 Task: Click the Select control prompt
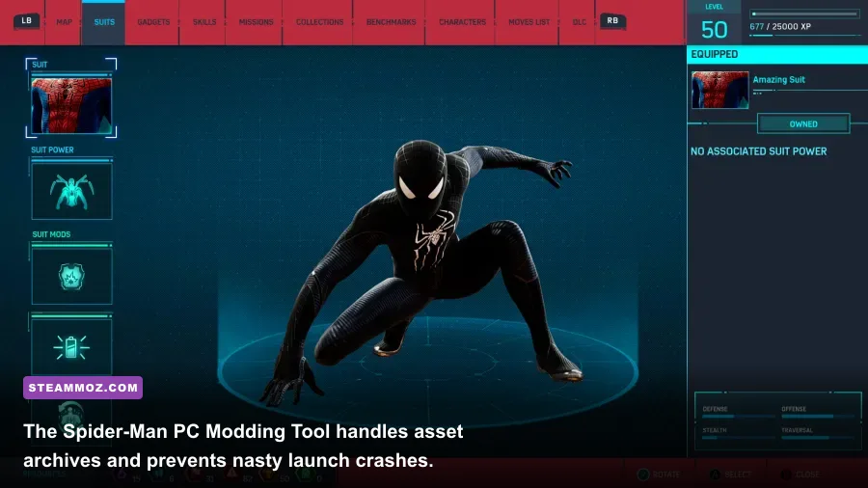(731, 474)
